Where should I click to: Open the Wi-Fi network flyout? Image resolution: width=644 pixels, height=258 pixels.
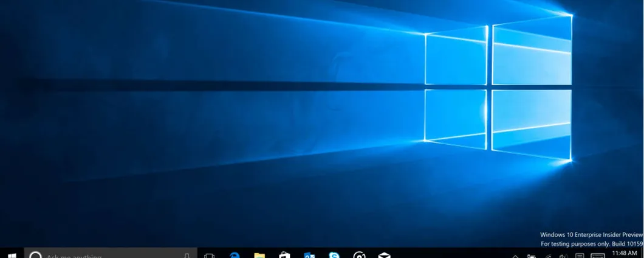click(x=548, y=256)
